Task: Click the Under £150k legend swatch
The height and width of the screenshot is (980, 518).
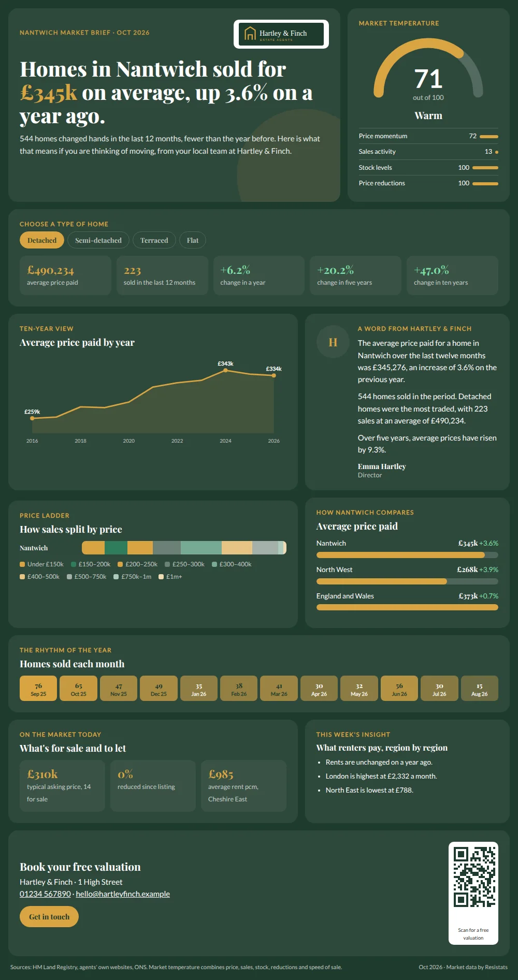Action: [x=22, y=564]
